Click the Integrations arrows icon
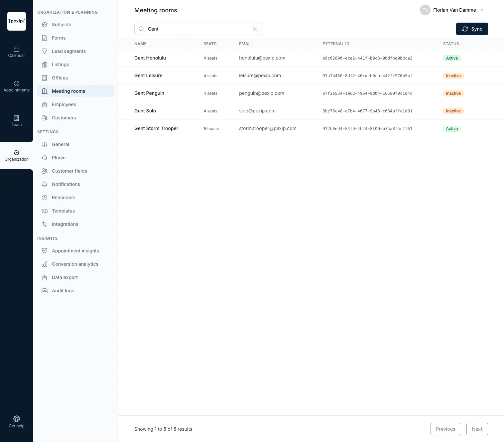Screen dimensions: 504x442 (45, 224)
